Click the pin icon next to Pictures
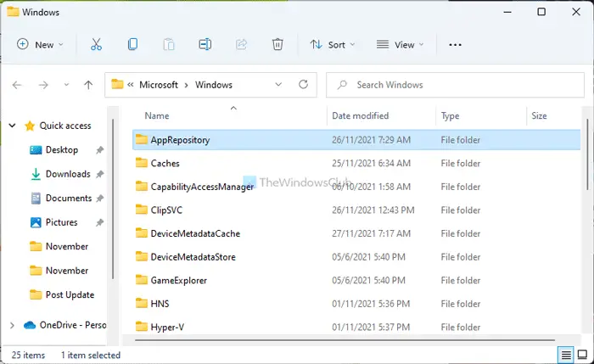This screenshot has height=364, width=594. (99, 222)
